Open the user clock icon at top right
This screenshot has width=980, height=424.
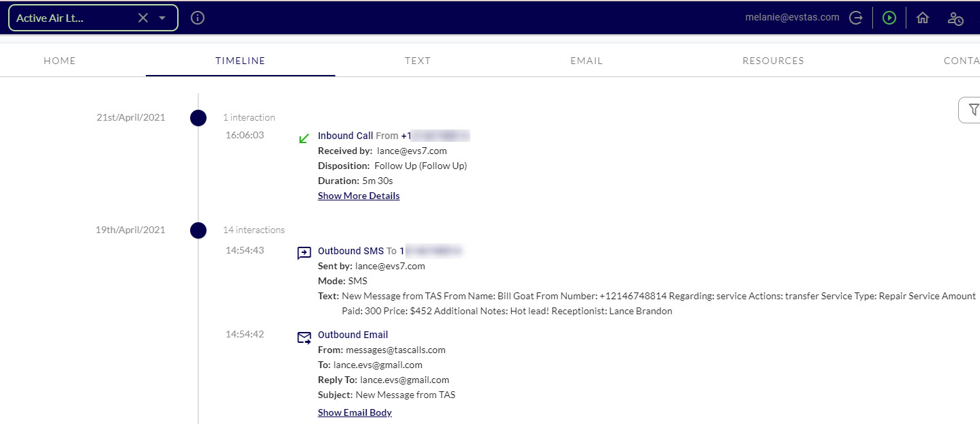[955, 18]
